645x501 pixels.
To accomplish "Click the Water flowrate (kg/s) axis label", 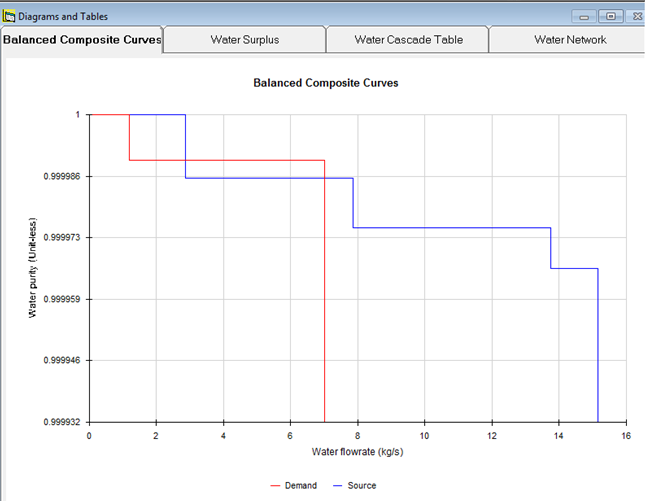I will (357, 452).
